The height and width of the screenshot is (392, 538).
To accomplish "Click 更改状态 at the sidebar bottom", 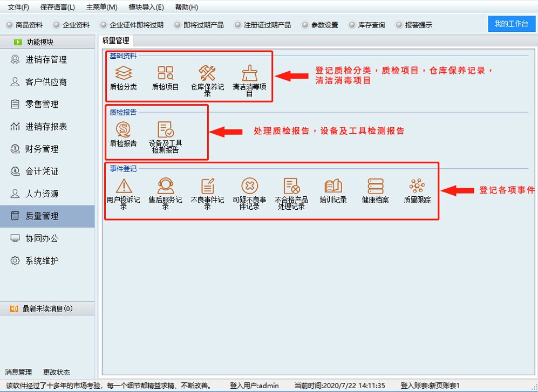I will (x=57, y=372).
